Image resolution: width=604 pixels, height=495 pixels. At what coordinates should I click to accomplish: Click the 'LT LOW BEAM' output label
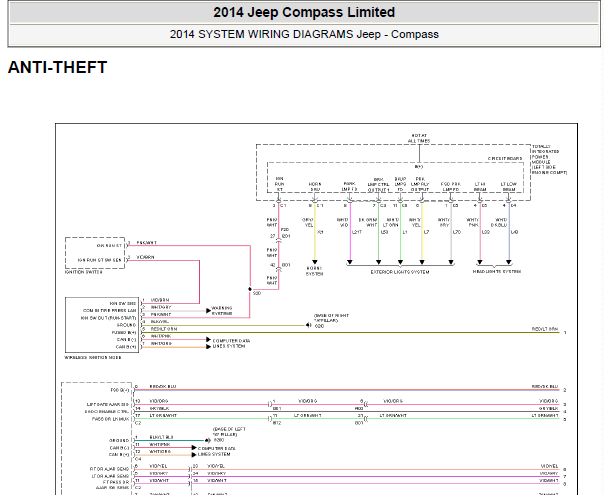[508, 187]
